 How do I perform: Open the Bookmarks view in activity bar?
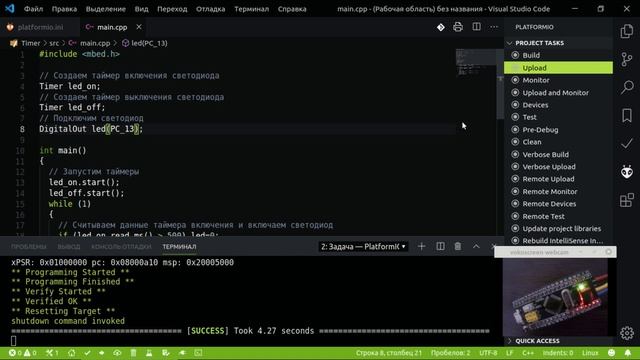coord(627,115)
